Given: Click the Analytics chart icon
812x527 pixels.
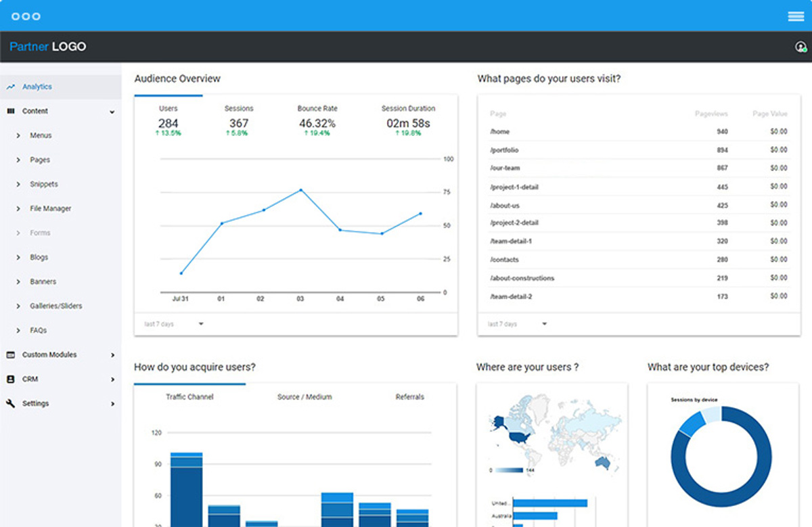Looking at the screenshot, I should (x=11, y=87).
